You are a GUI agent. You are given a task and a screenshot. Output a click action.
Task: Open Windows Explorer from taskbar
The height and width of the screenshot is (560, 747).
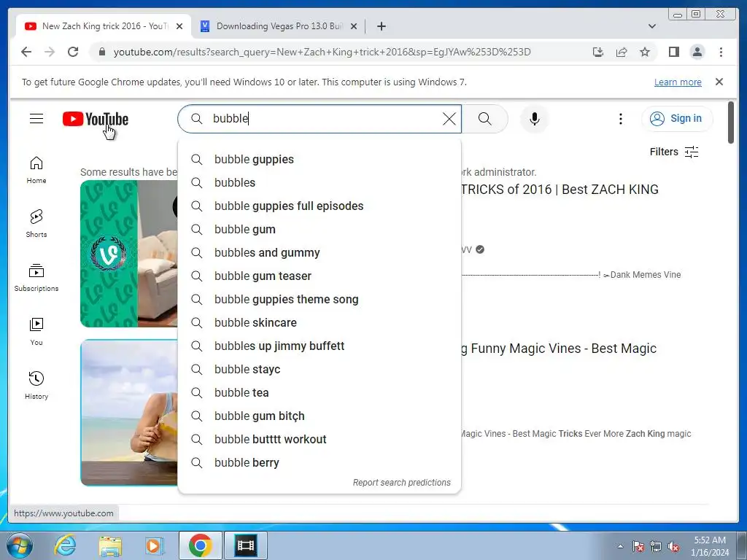[x=110, y=545]
